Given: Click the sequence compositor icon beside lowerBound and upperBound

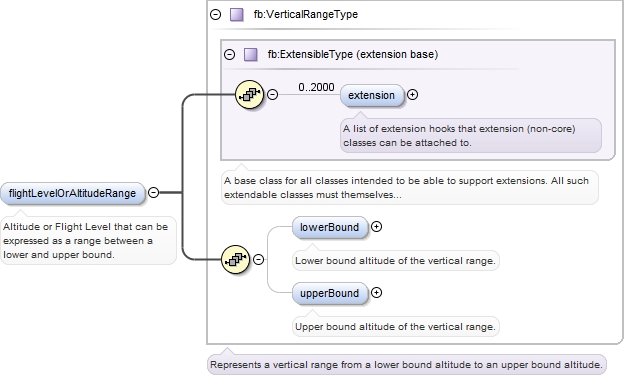Looking at the screenshot, I should [x=235, y=260].
